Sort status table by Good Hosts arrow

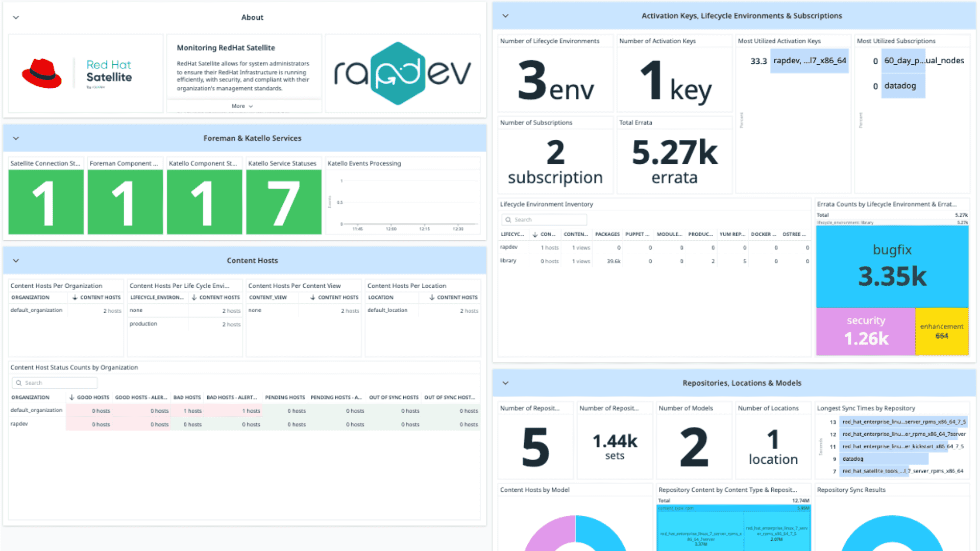tap(72, 397)
